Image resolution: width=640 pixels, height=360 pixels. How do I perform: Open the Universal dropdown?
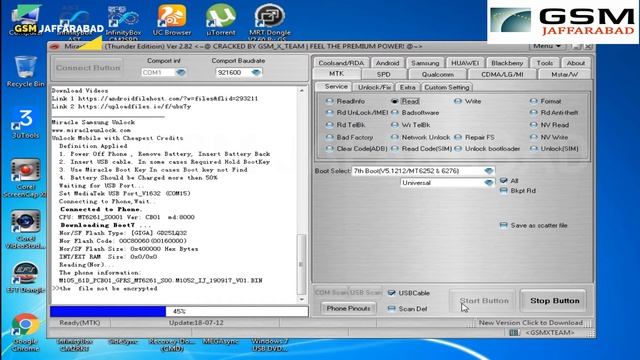click(x=489, y=183)
